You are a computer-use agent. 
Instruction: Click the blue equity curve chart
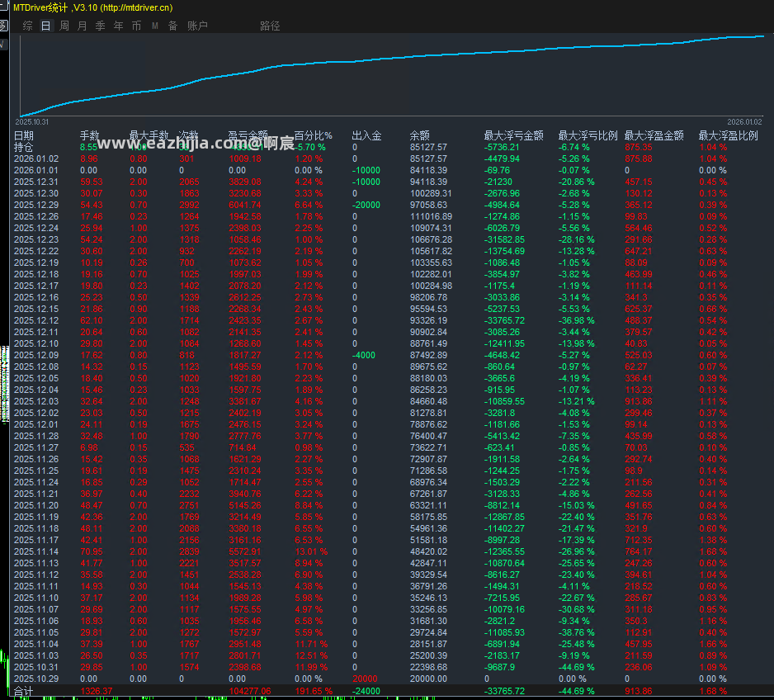[392, 75]
